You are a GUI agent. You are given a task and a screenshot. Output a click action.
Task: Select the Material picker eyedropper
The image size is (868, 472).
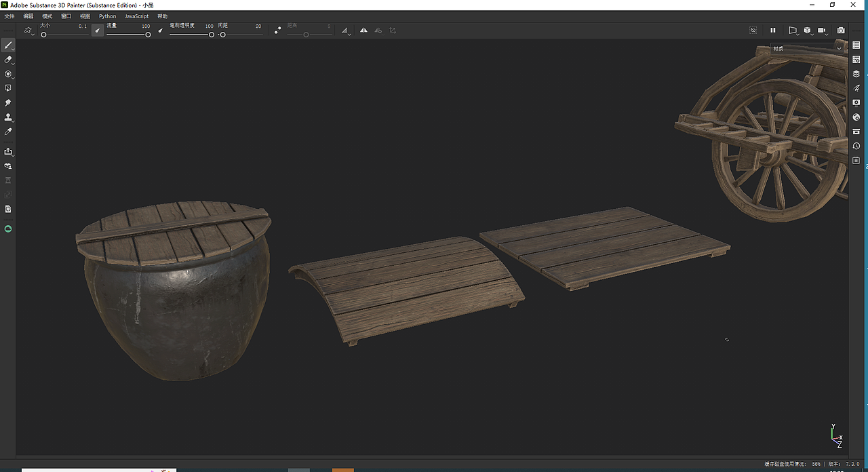8,132
